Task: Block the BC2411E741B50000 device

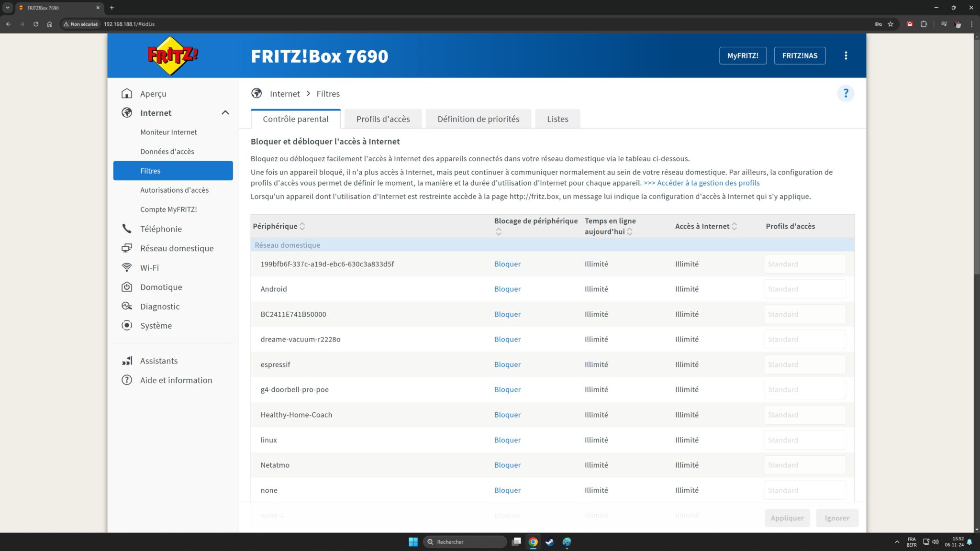Action: (x=507, y=314)
